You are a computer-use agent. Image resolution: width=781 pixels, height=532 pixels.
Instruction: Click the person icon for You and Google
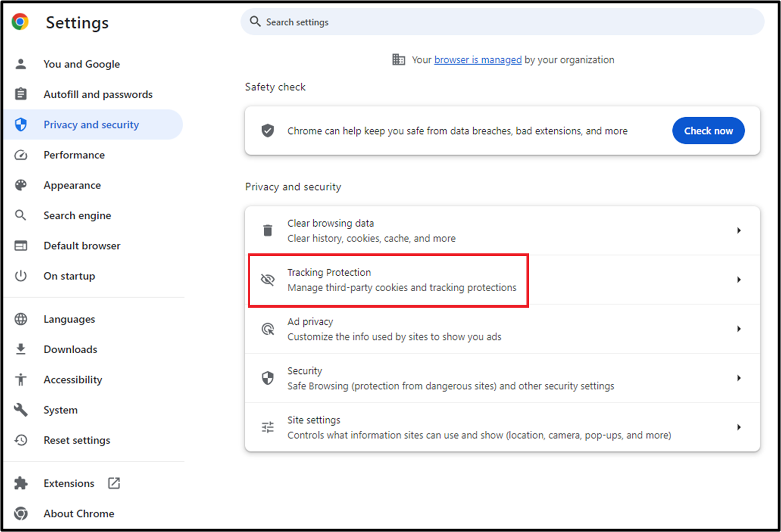click(x=20, y=64)
